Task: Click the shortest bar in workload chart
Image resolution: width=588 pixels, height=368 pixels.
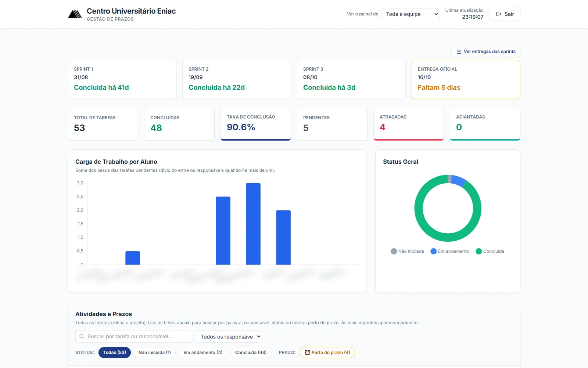Action: point(133,258)
